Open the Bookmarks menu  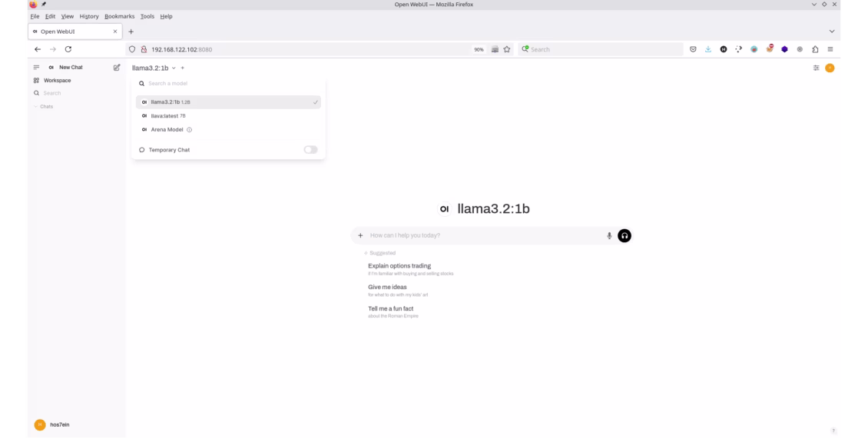(x=119, y=16)
